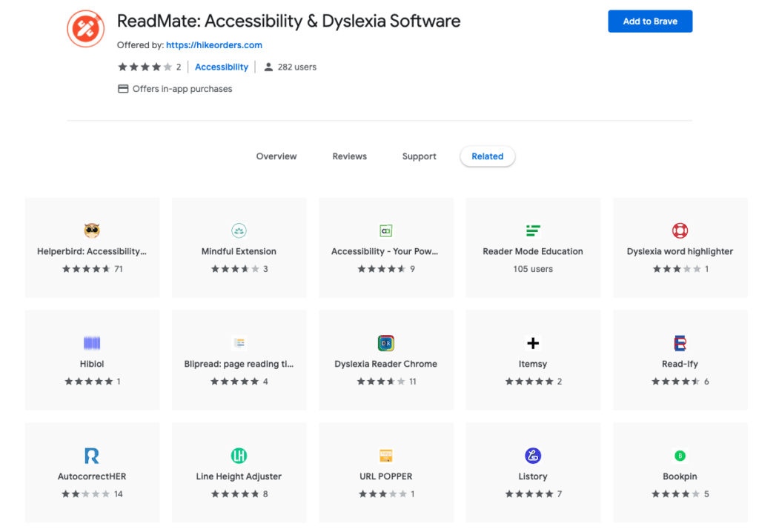Open the Listory icon
The image size is (759, 532).
tap(533, 455)
